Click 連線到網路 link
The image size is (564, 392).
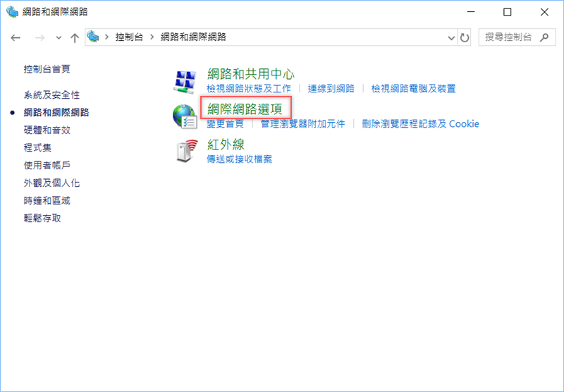(331, 88)
